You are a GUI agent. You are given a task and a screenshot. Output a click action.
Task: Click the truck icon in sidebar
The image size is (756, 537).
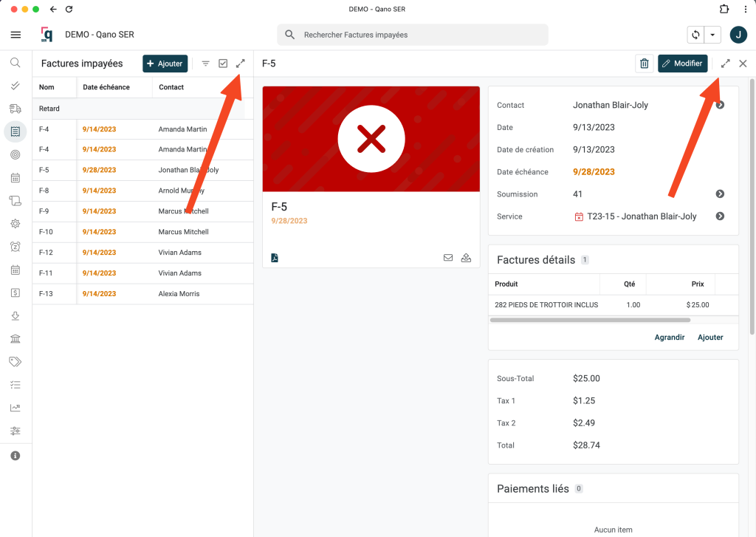click(15, 109)
